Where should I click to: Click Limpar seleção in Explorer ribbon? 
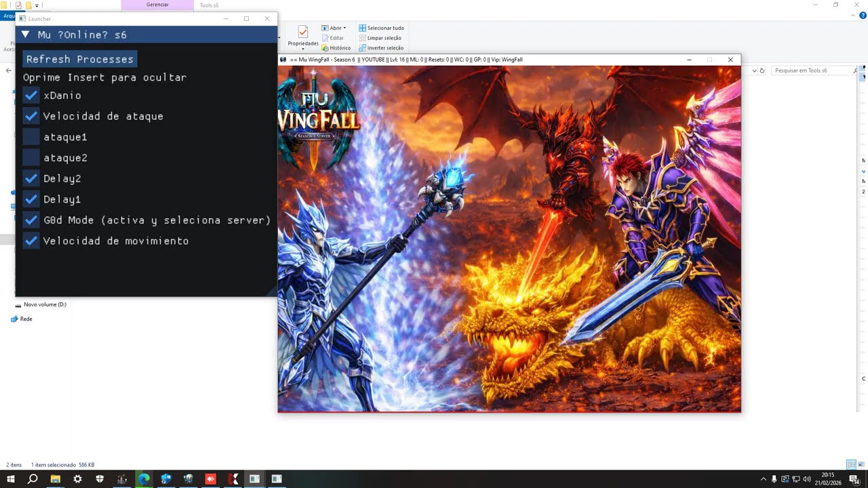tap(380, 38)
